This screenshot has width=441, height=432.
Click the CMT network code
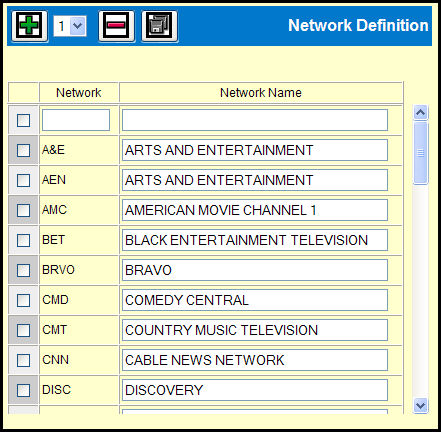pyautogui.click(x=55, y=330)
